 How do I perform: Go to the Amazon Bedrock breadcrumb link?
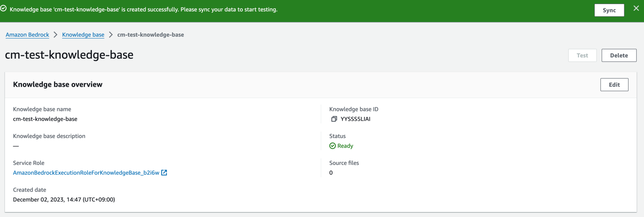pos(27,35)
